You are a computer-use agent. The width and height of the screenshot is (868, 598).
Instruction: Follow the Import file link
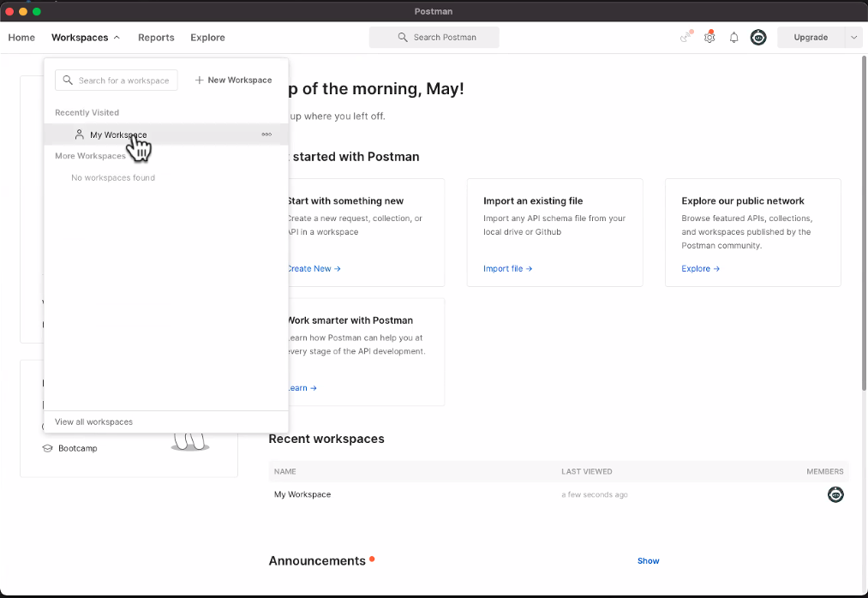click(x=507, y=268)
